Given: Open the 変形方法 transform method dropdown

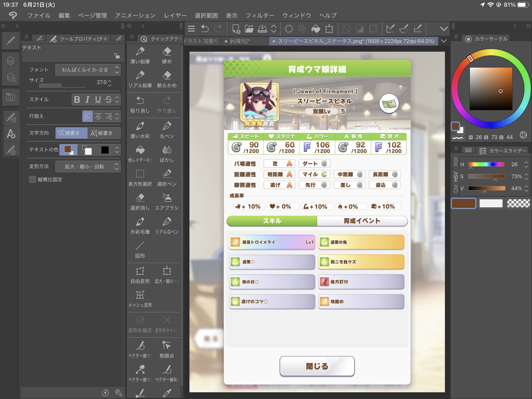Looking at the screenshot, I should pyautogui.click(x=88, y=167).
